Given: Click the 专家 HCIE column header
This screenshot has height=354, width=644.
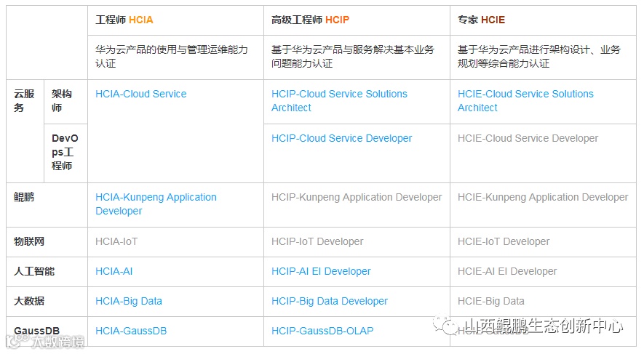Looking at the screenshot, I should (x=481, y=20).
